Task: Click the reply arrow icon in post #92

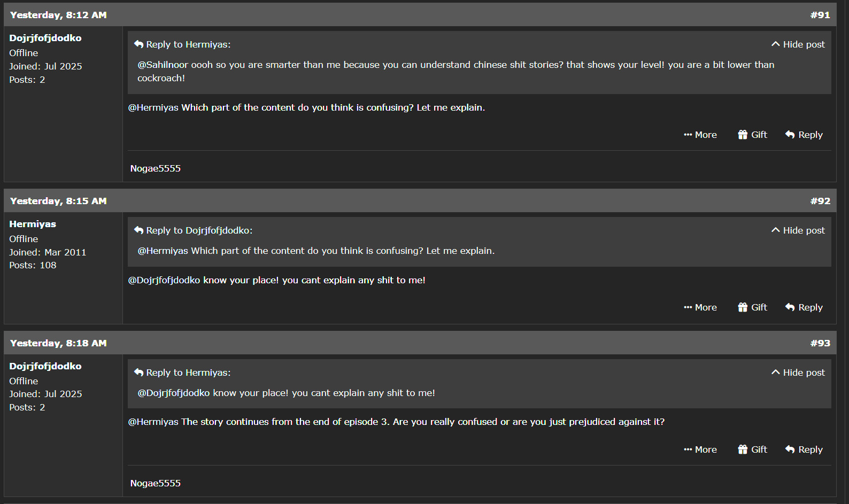Action: tap(790, 307)
